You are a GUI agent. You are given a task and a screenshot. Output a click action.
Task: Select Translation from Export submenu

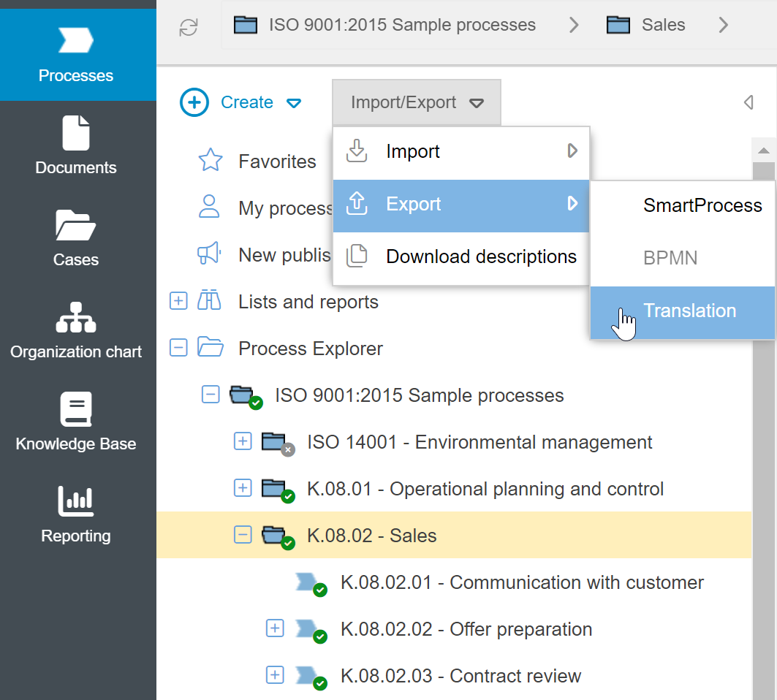tap(689, 311)
